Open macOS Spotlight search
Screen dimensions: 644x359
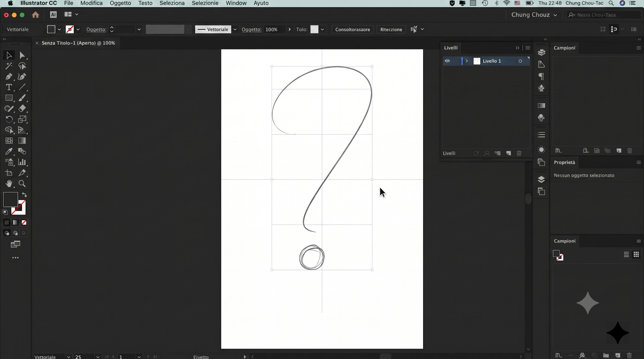(611, 3)
